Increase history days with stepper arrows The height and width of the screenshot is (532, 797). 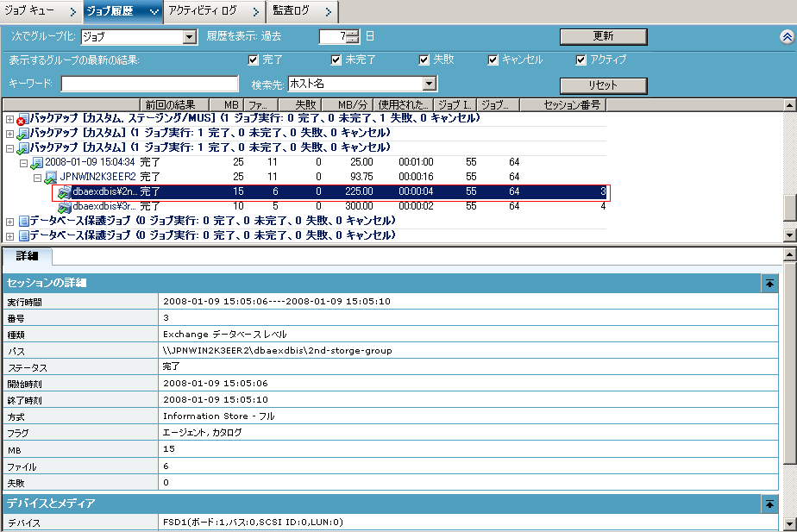354,33
